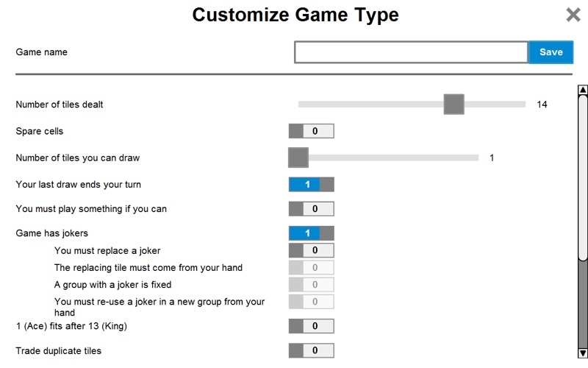Turn off Your last draw ends your turn
The height and width of the screenshot is (368, 588).
[312, 184]
